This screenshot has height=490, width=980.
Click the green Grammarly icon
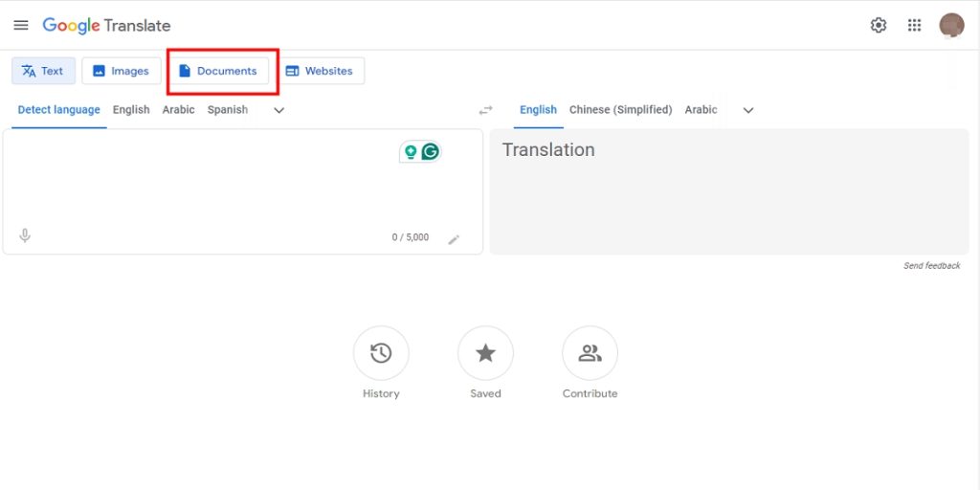431,151
